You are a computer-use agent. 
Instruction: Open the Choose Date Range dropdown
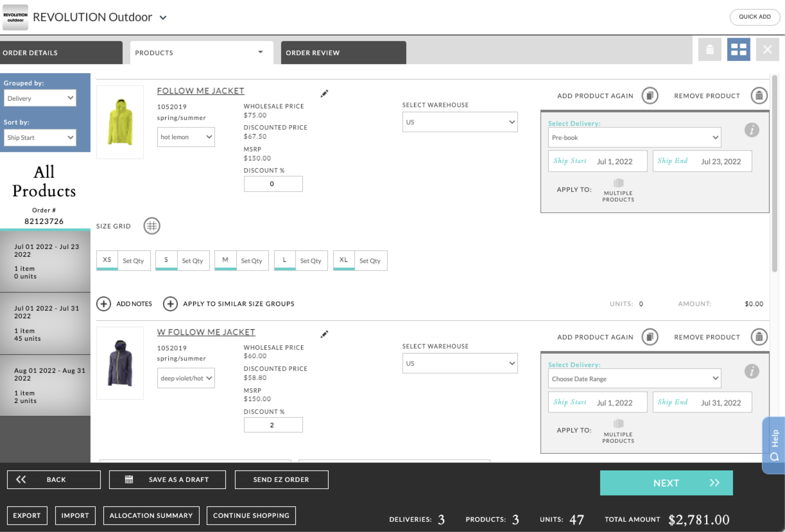634,378
